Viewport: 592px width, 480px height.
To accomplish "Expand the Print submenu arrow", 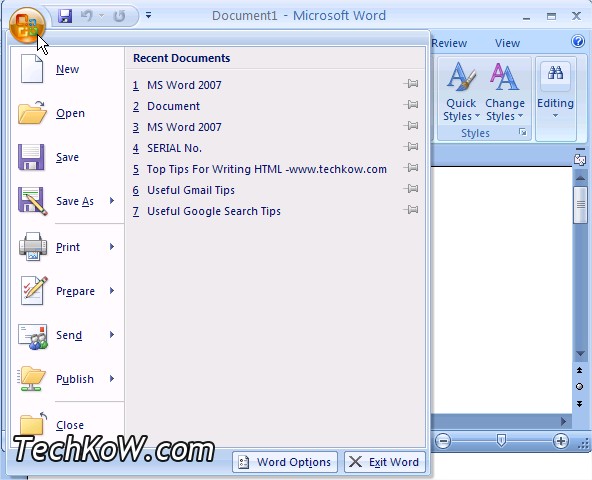I will [112, 247].
